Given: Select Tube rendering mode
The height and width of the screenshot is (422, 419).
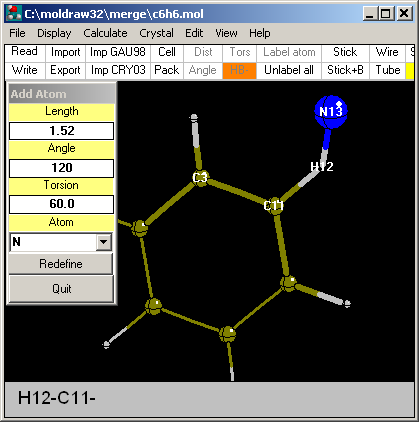Looking at the screenshot, I should (x=388, y=70).
